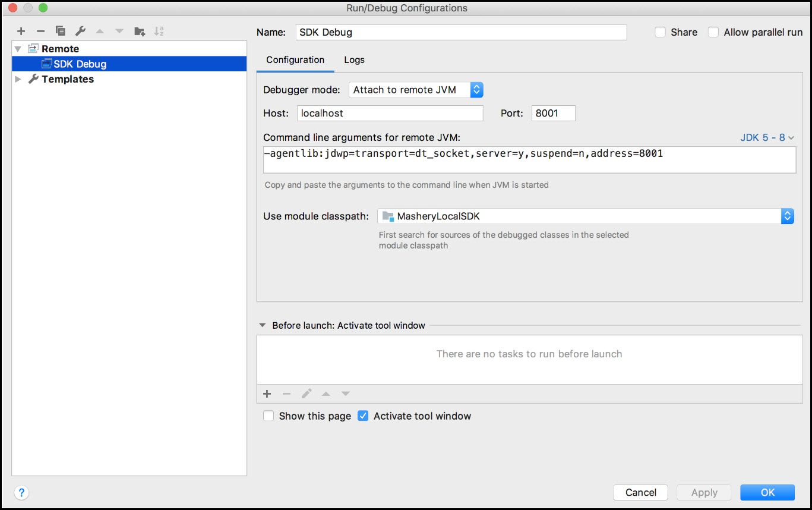Click the create new folder icon
This screenshot has height=510, width=812.
click(140, 31)
